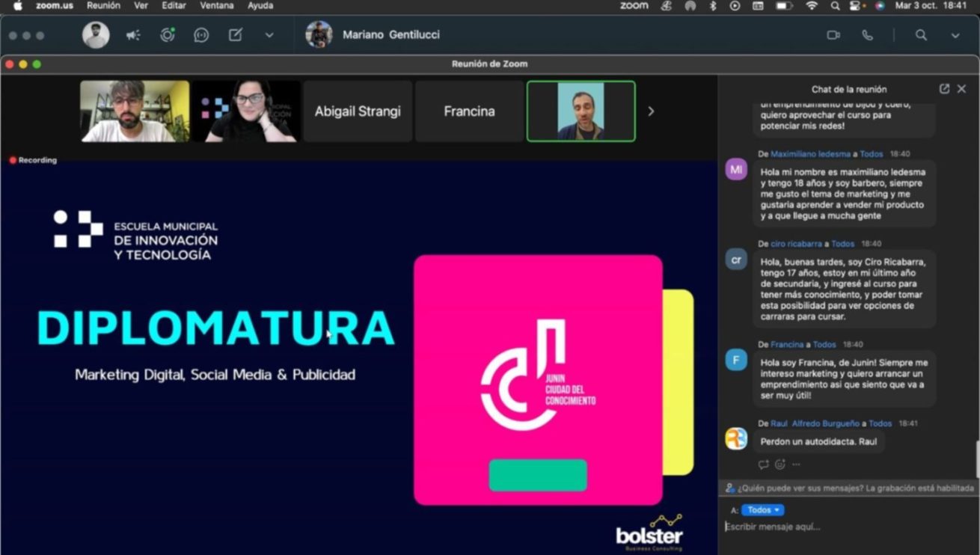Open the Ayuda menu
The height and width of the screenshot is (555, 980).
pyautogui.click(x=260, y=5)
